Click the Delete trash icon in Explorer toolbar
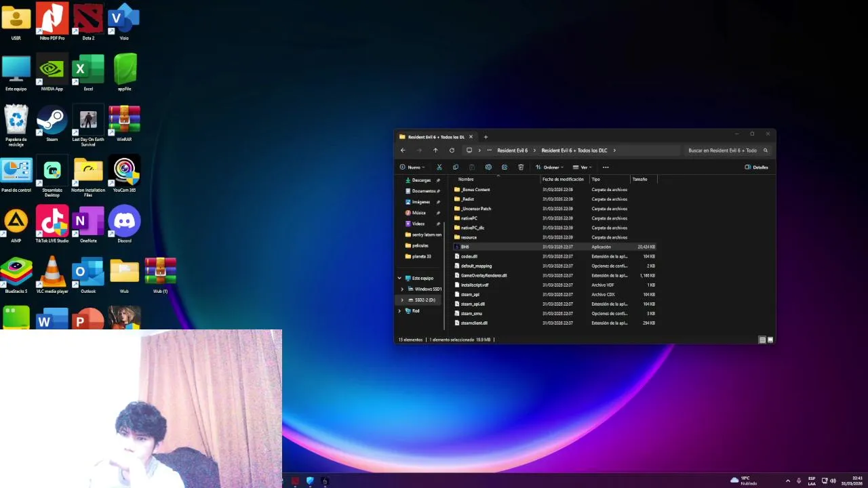The image size is (868, 488). pyautogui.click(x=521, y=167)
